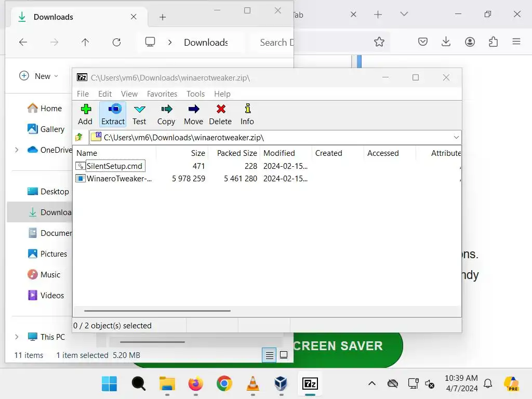Open the View menu in 7-Zip
Viewport: 532px width, 399px height.
pos(129,94)
